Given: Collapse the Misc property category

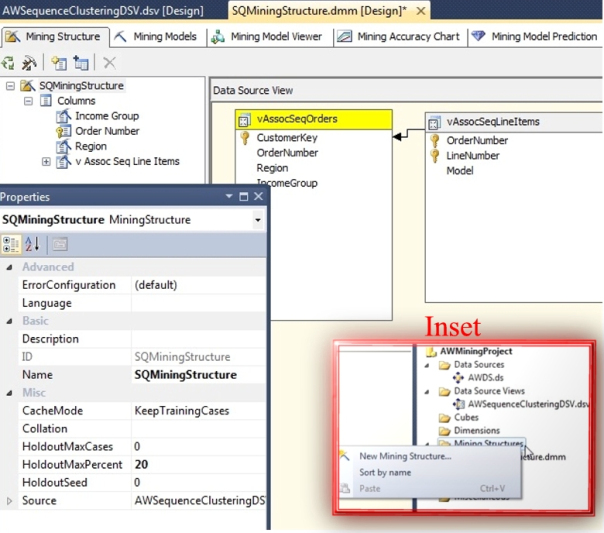Looking at the screenshot, I should [x=9, y=393].
